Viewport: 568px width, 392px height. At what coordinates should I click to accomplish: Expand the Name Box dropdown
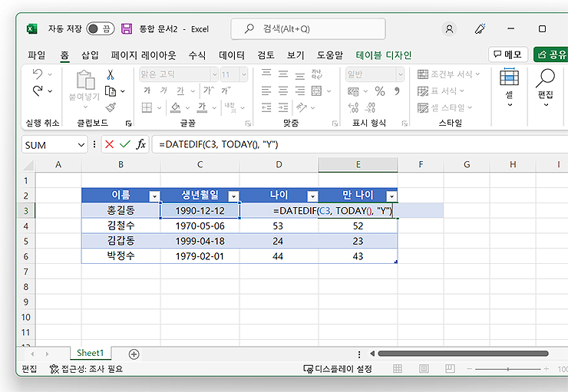click(81, 145)
